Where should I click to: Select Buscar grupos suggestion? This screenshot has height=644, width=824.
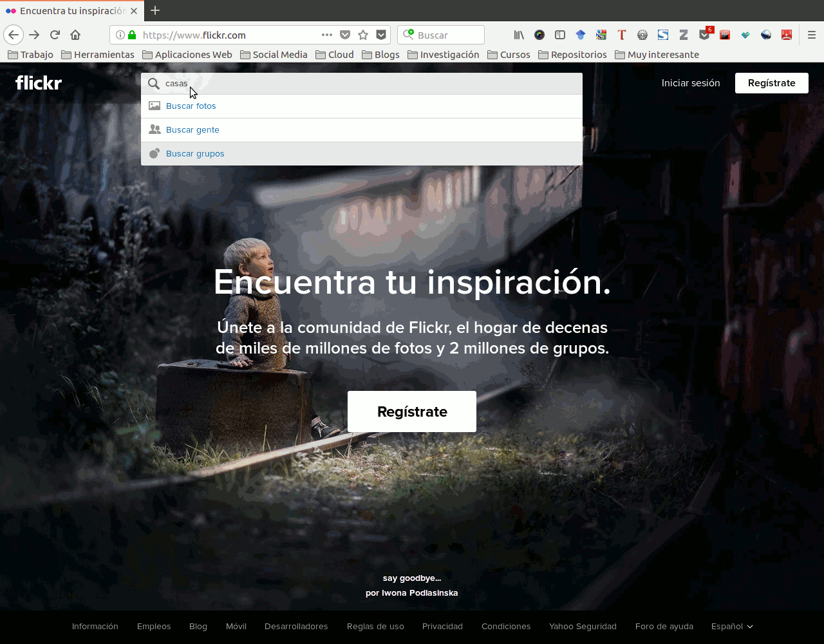(362, 154)
